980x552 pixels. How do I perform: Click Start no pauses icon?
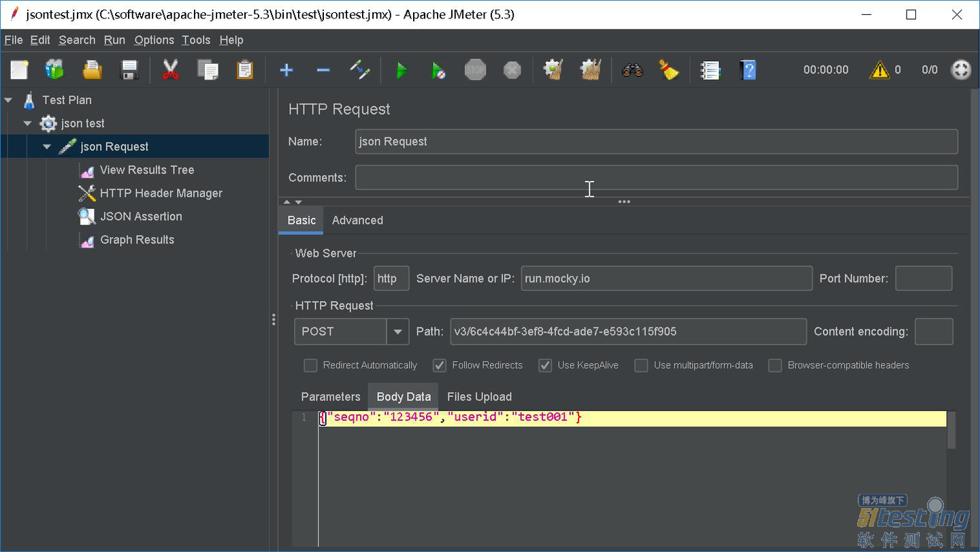coord(438,69)
